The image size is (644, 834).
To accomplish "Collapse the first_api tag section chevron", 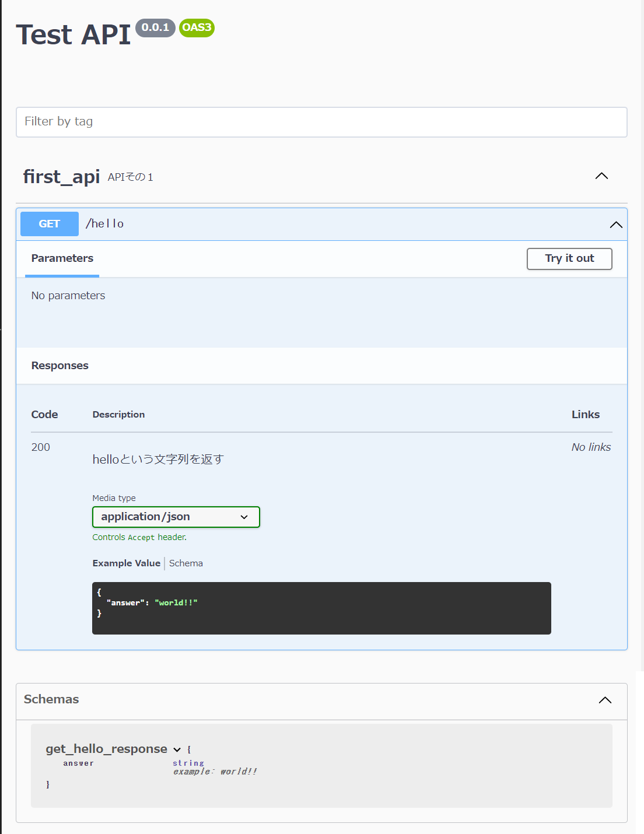I will point(601,176).
